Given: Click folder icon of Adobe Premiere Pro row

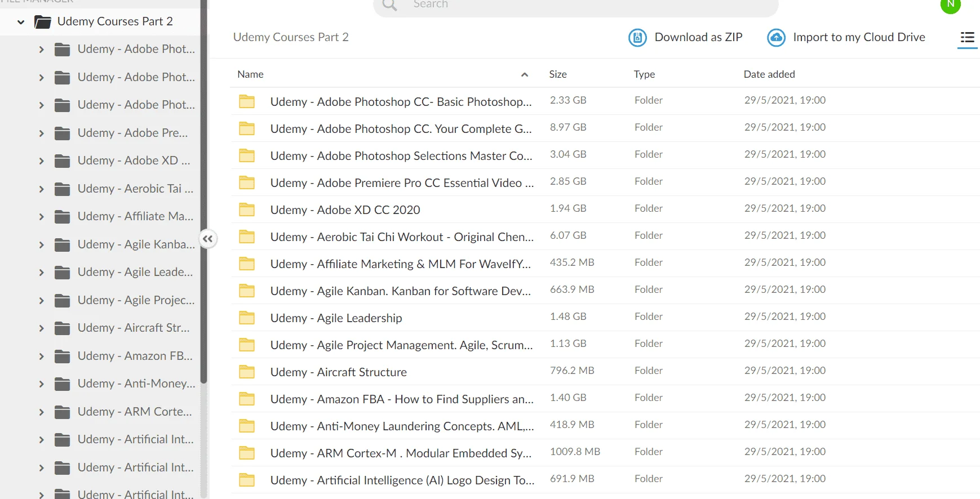Looking at the screenshot, I should [247, 182].
